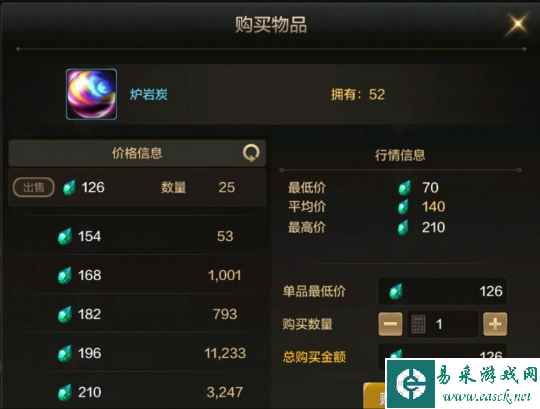
Task: Increase purchase quantity with plus button
Action: (x=495, y=324)
